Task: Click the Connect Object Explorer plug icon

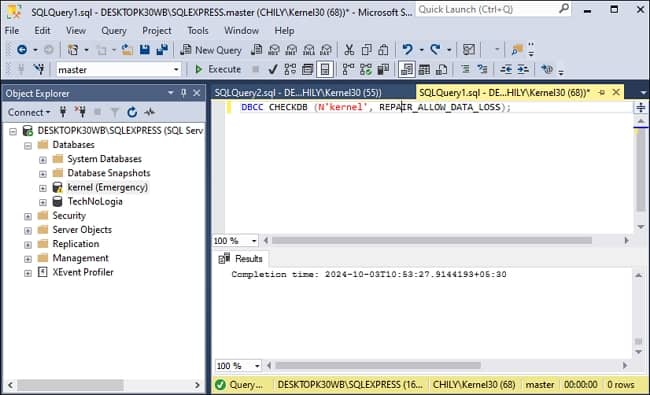Action: 63,112
